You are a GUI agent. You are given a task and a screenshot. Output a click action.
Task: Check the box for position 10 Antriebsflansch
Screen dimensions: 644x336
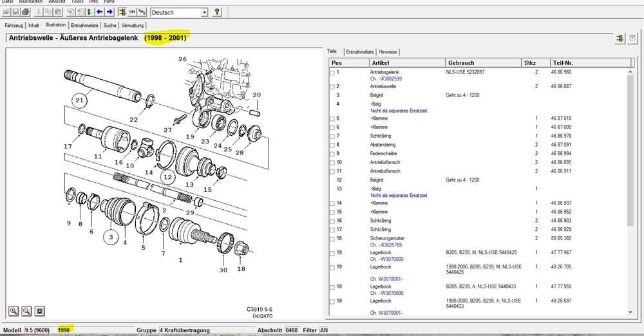tap(332, 163)
